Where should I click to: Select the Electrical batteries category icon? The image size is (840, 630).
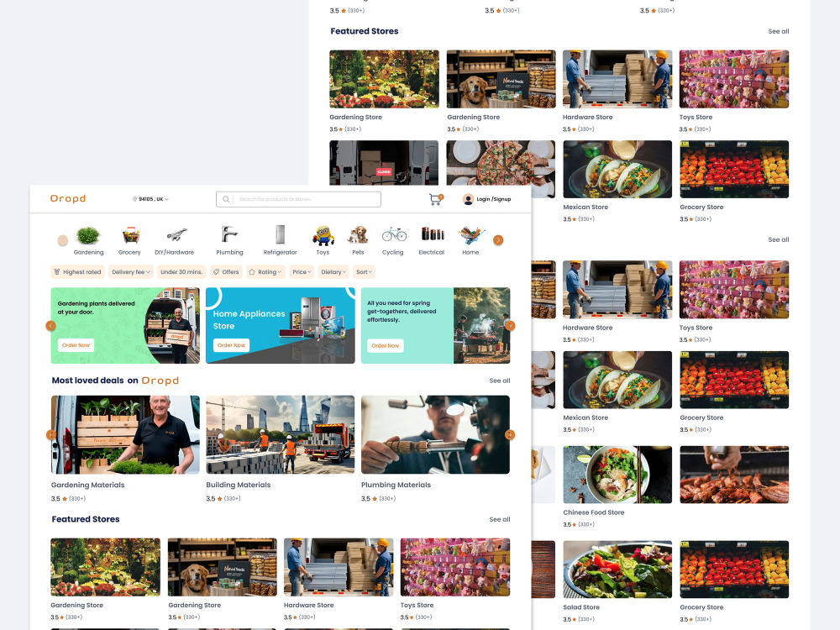433,234
